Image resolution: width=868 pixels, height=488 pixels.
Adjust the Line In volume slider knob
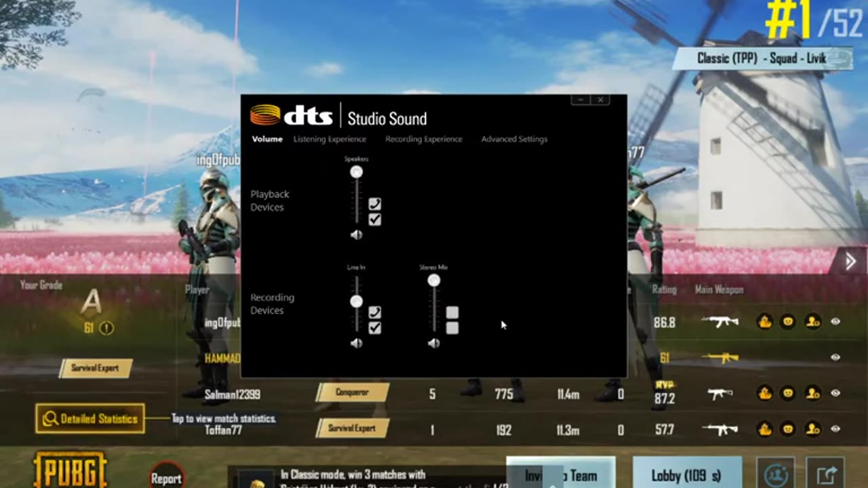click(x=357, y=302)
